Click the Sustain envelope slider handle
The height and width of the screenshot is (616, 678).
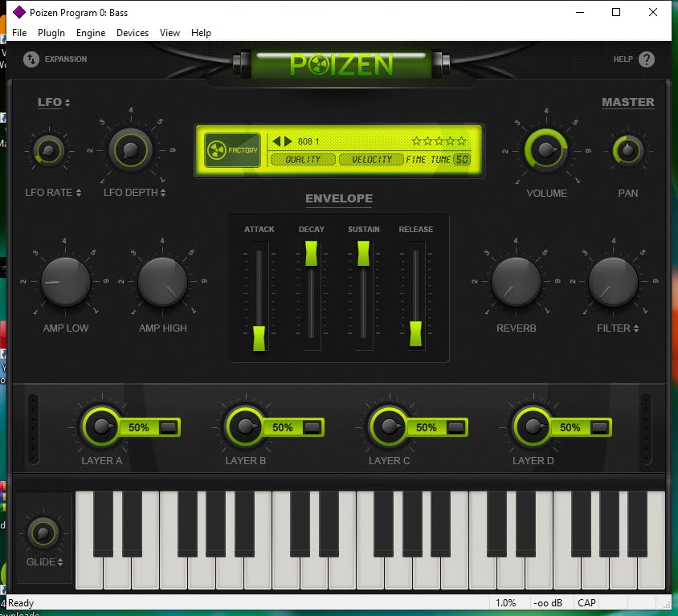pos(363,253)
